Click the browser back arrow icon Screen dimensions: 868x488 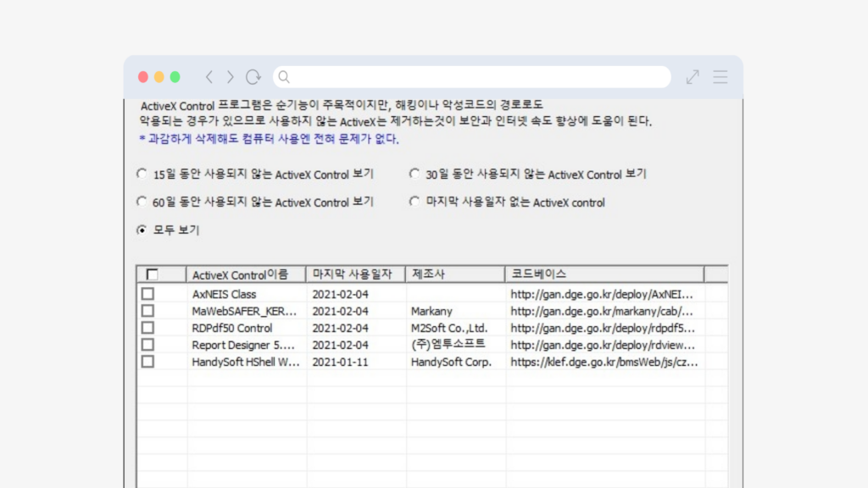[x=209, y=77]
